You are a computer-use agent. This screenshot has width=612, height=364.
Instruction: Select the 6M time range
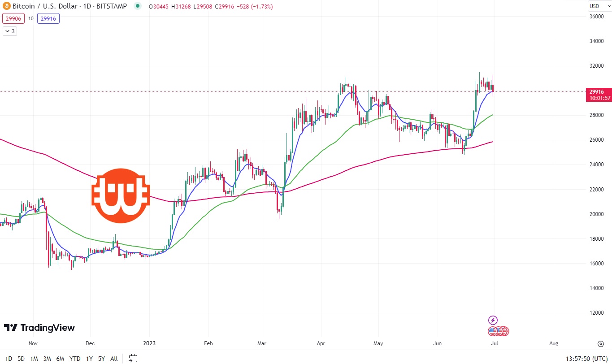pos(60,359)
